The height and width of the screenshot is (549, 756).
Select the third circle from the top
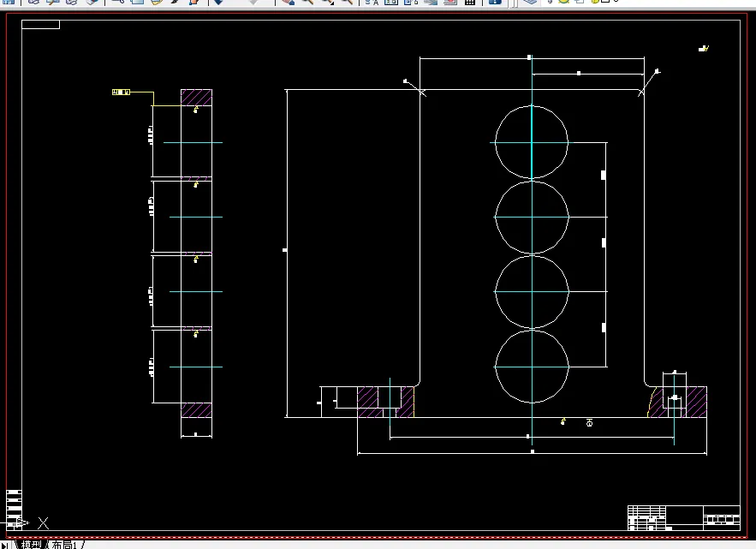coord(532,292)
